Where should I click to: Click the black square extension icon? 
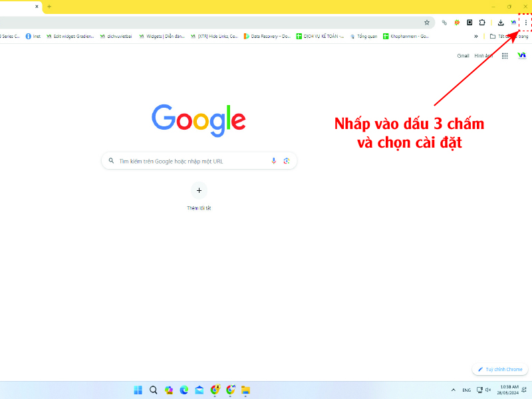click(x=469, y=23)
